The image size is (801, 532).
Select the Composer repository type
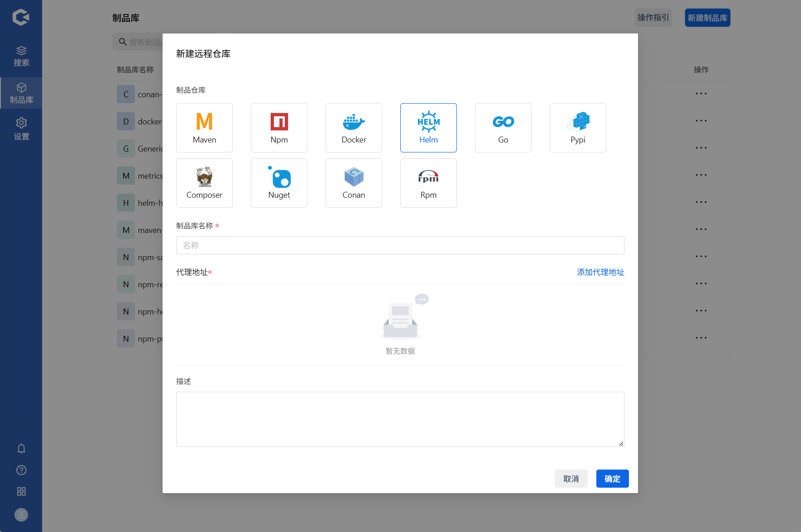point(204,183)
